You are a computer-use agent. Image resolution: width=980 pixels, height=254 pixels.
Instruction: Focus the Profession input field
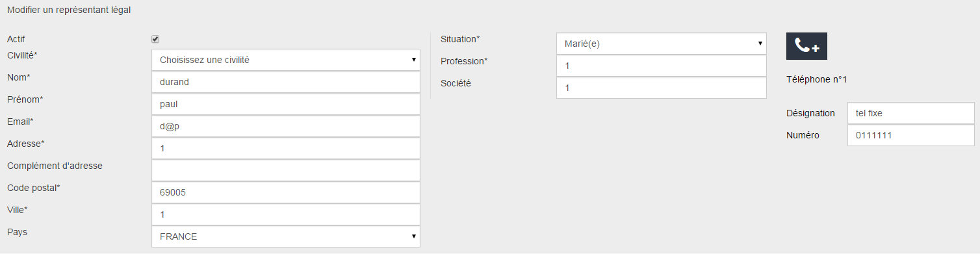click(662, 66)
